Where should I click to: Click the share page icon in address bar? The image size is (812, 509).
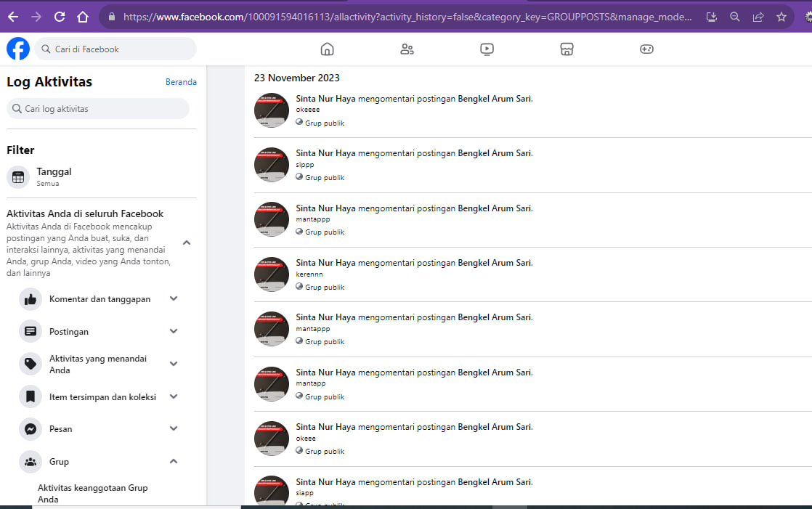click(x=758, y=17)
